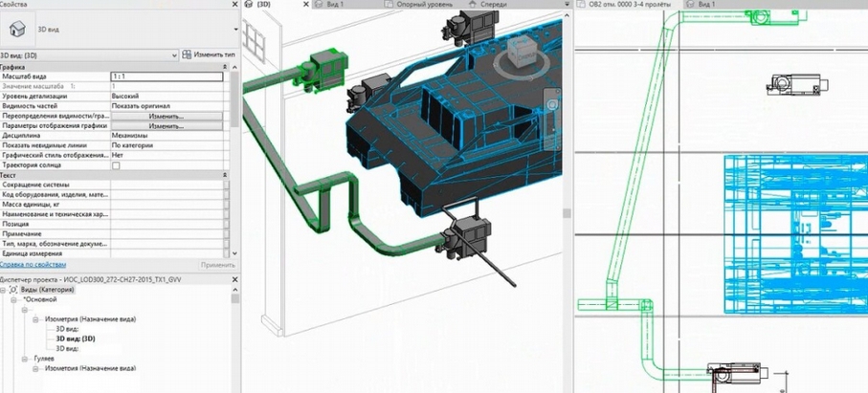This screenshot has width=868, height=393.
Task: Click the 3D view house type thumbnail
Action: coord(18,29)
